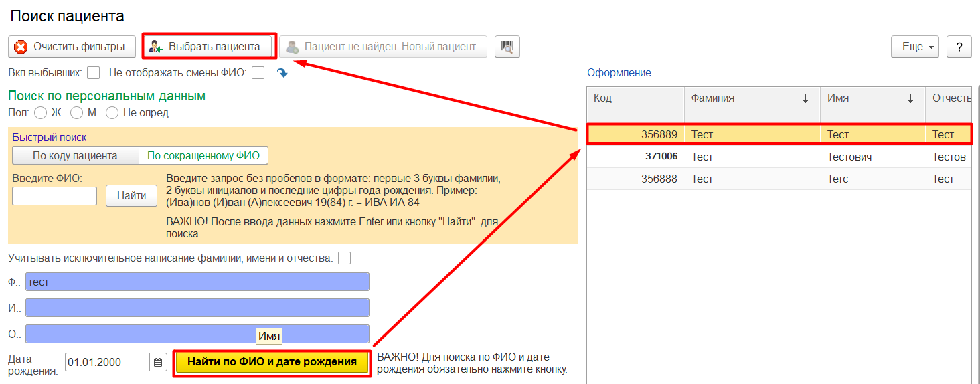Image resolution: width=980 pixels, height=384 pixels.
Task: Switch to По сокращенному ФИО tab
Action: [x=203, y=156]
